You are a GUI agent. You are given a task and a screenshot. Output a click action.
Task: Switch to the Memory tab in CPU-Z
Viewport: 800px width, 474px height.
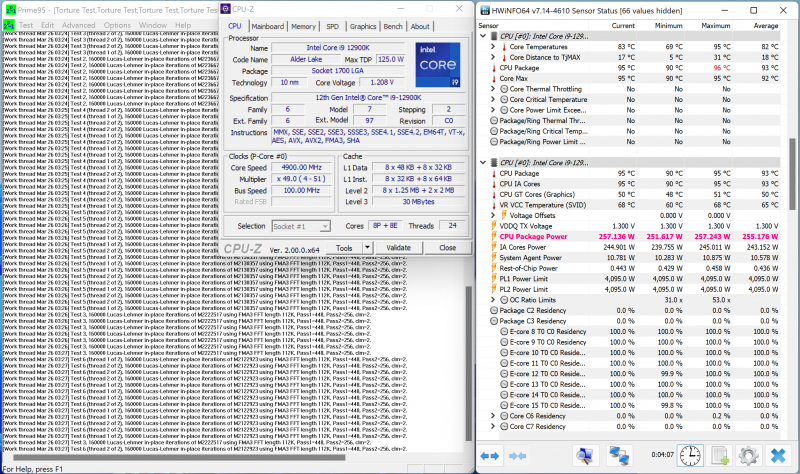point(303,27)
